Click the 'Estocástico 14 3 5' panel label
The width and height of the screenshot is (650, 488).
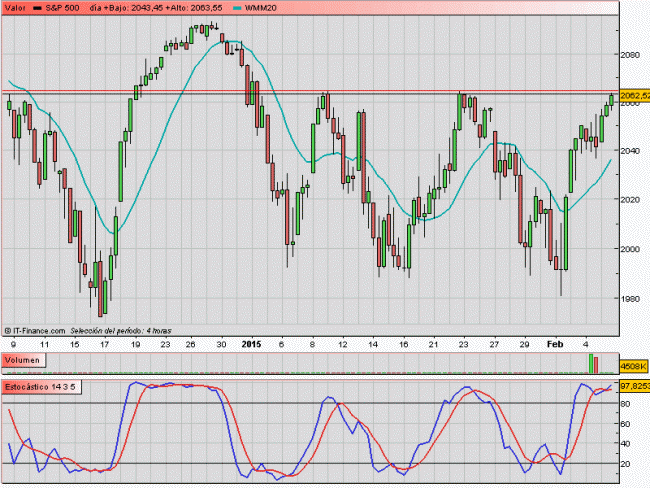click(x=41, y=387)
